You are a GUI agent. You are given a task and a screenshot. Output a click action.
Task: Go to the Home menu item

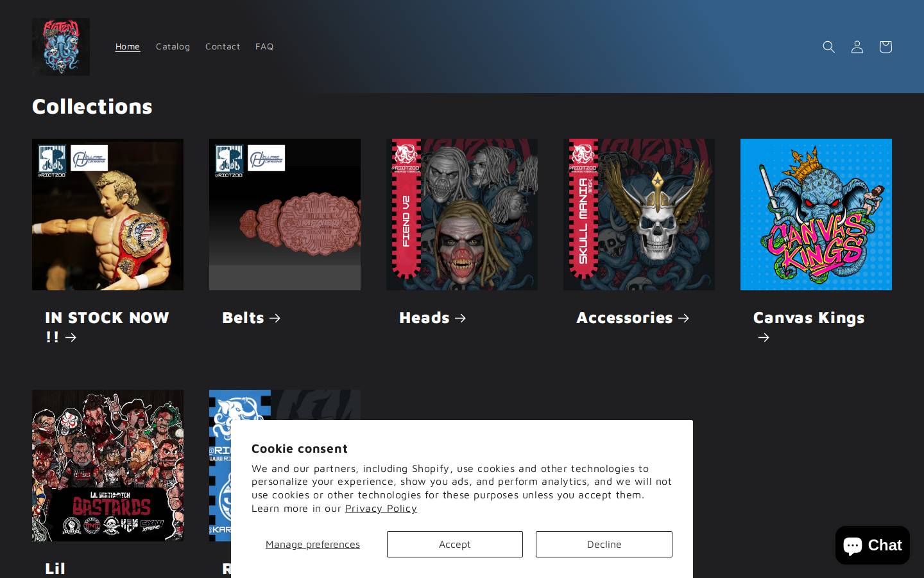[x=128, y=46]
